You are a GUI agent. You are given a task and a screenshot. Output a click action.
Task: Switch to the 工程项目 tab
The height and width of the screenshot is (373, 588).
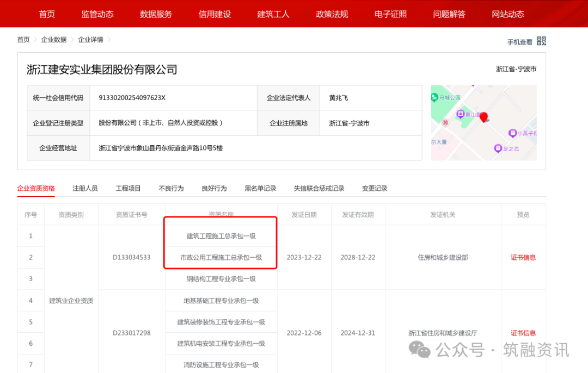click(x=128, y=188)
